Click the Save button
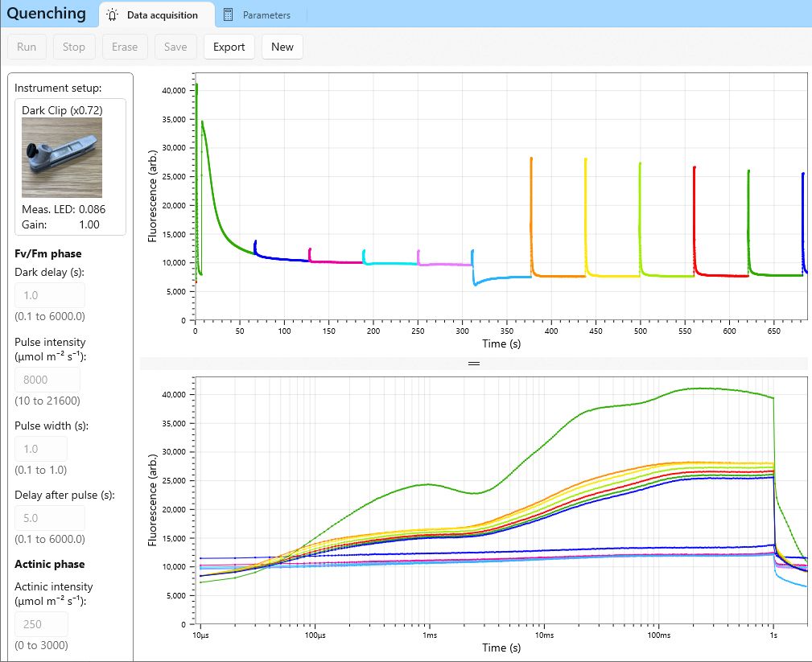The width and height of the screenshot is (812, 662). point(175,47)
